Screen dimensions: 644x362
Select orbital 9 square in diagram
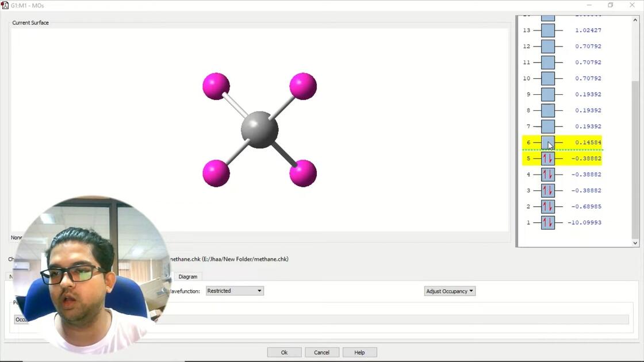[x=548, y=94]
